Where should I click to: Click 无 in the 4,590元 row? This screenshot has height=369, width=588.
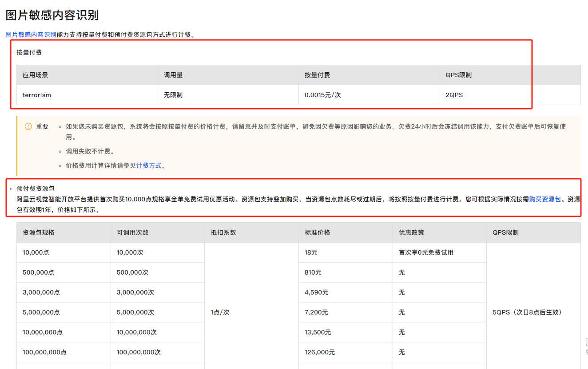pyautogui.click(x=440, y=292)
